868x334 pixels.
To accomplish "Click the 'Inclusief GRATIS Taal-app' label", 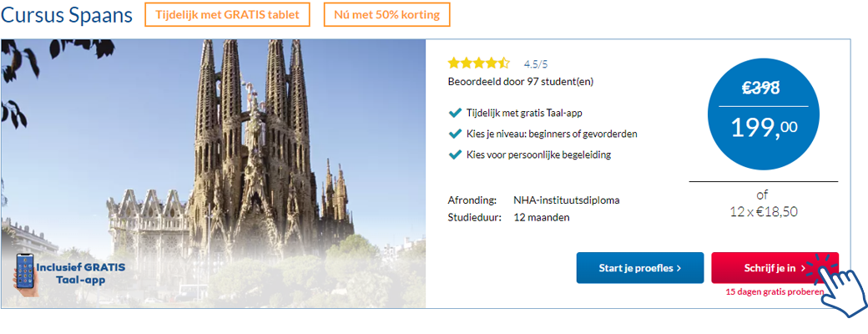I will 80,274.
